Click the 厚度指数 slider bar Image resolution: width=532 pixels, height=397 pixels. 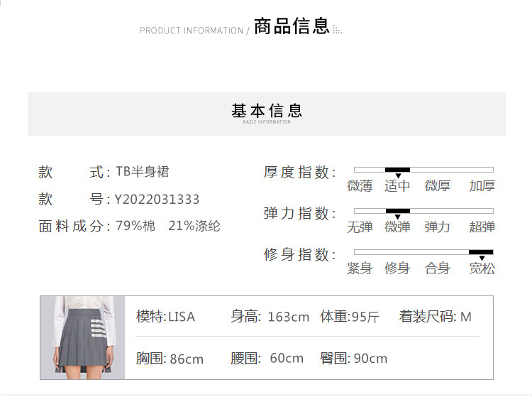423,170
